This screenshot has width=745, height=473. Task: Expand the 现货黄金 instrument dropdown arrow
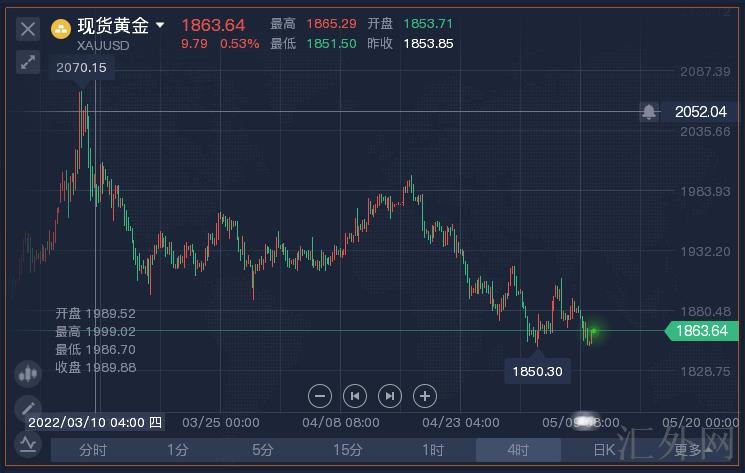coord(160,25)
